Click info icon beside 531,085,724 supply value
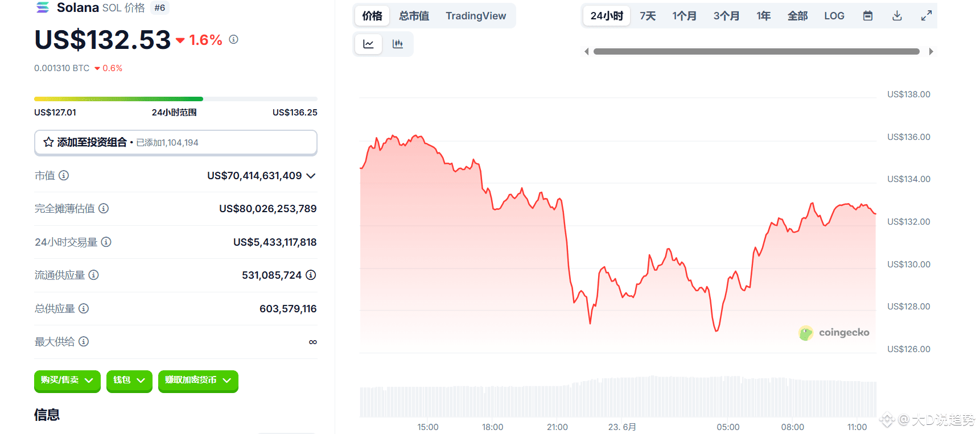The image size is (980, 434). tap(311, 275)
